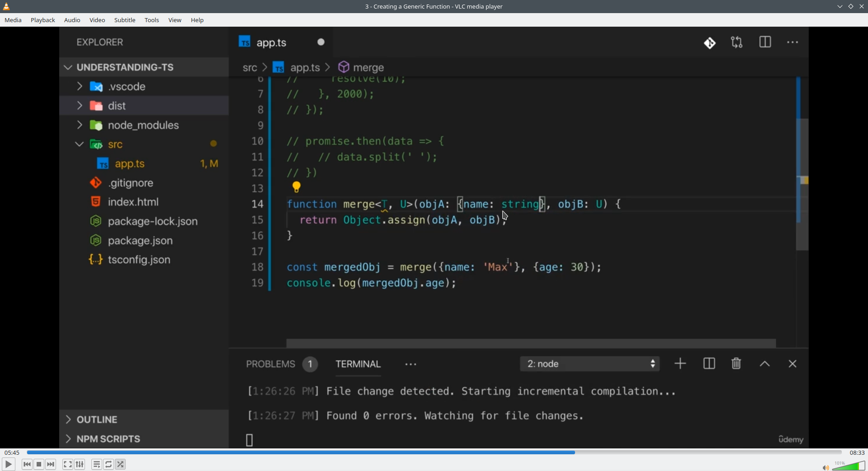The height and width of the screenshot is (471, 868).
Task: Open app.ts in the explorer tree
Action: tap(144, 164)
